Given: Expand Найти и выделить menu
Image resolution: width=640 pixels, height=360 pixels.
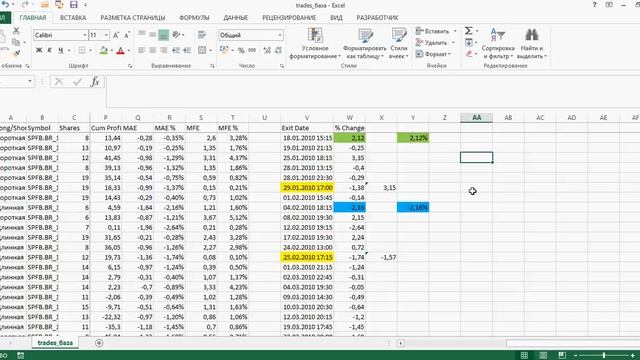Looking at the screenshot, I should (x=532, y=43).
